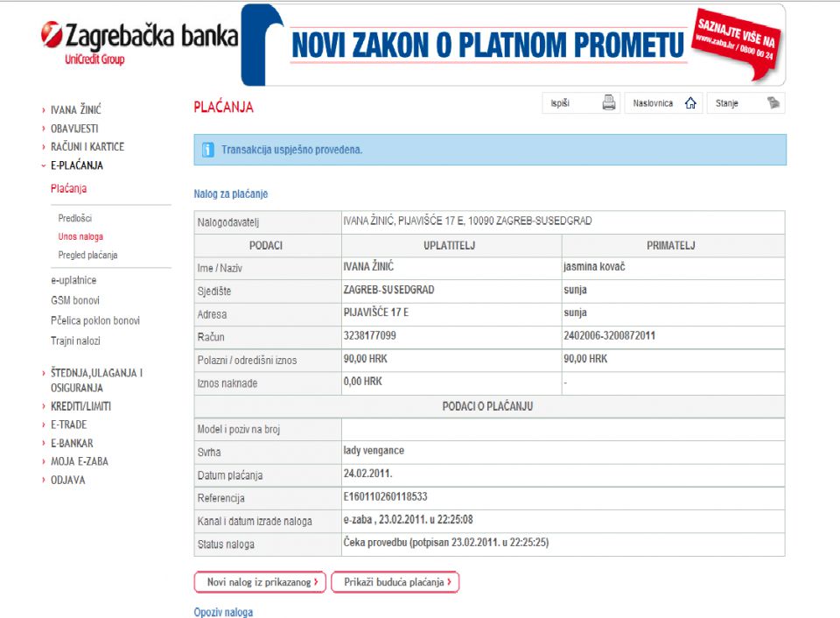Click the home icon next to Naslovnica

pos(690,103)
